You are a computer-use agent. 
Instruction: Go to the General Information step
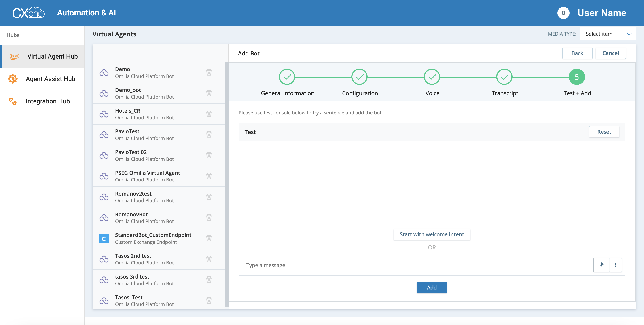(287, 77)
